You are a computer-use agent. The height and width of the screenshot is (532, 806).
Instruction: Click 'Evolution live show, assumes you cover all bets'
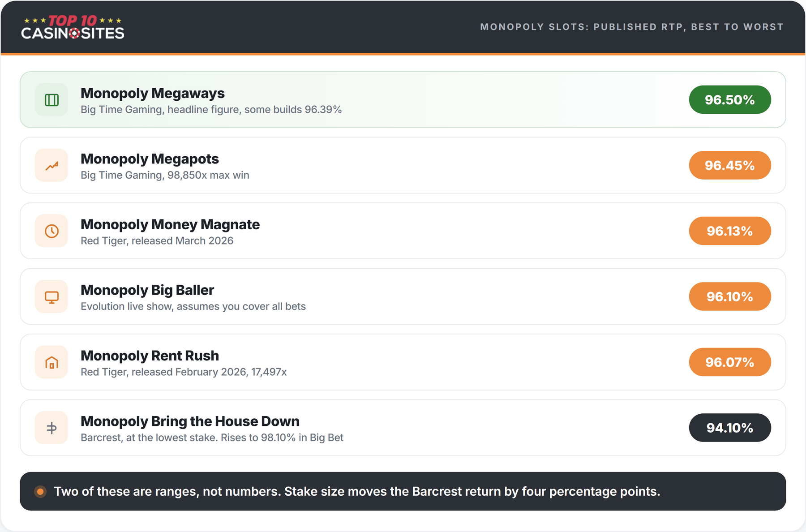tap(193, 306)
